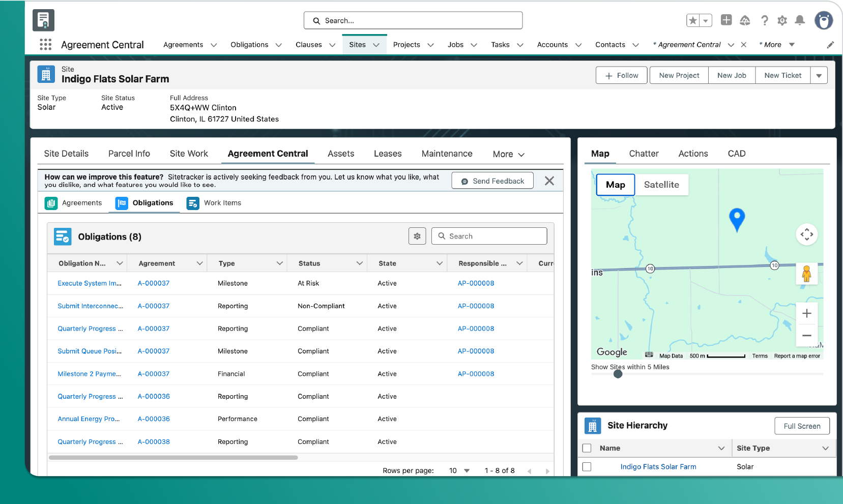The height and width of the screenshot is (504, 843).
Task: Click the map camera controls icon
Action: coord(807,234)
